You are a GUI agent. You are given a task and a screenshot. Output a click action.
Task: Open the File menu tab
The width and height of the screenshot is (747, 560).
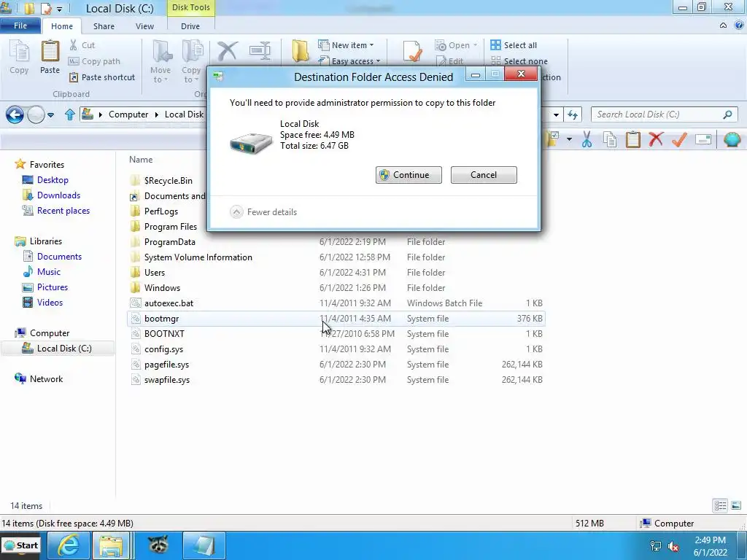pyautogui.click(x=20, y=26)
